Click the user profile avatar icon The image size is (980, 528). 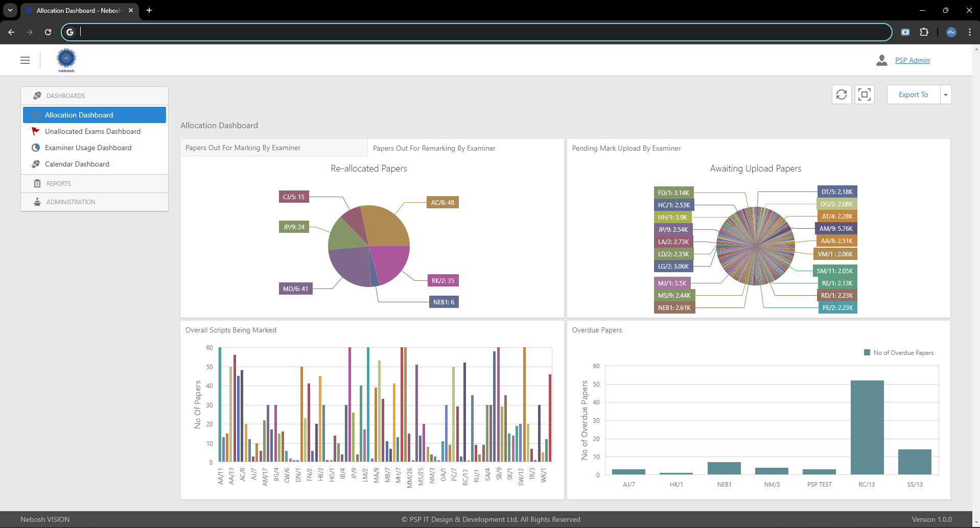point(881,60)
